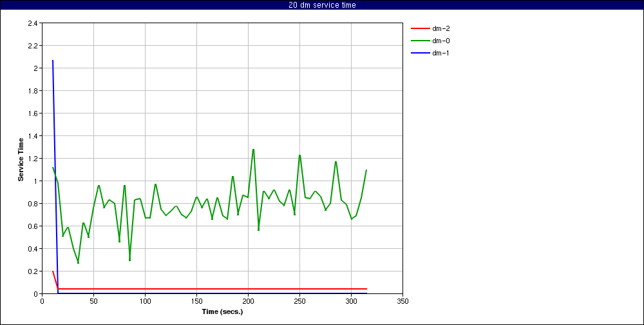Click the 'Service Time' y-axis label

point(21,159)
